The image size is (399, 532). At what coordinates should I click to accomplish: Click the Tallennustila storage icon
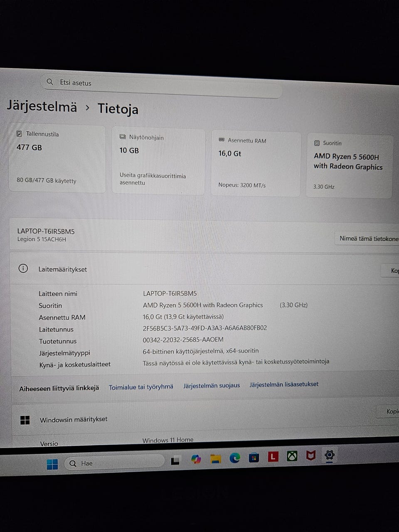pyautogui.click(x=19, y=133)
